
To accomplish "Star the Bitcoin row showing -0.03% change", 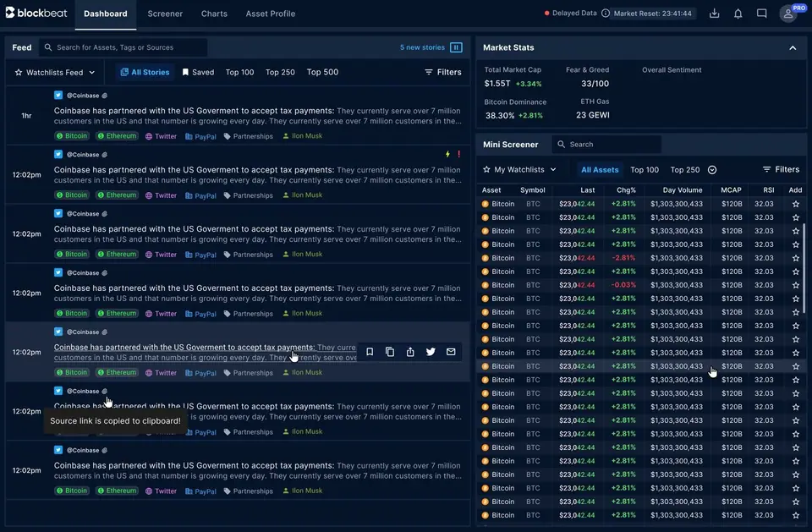I will coord(795,285).
